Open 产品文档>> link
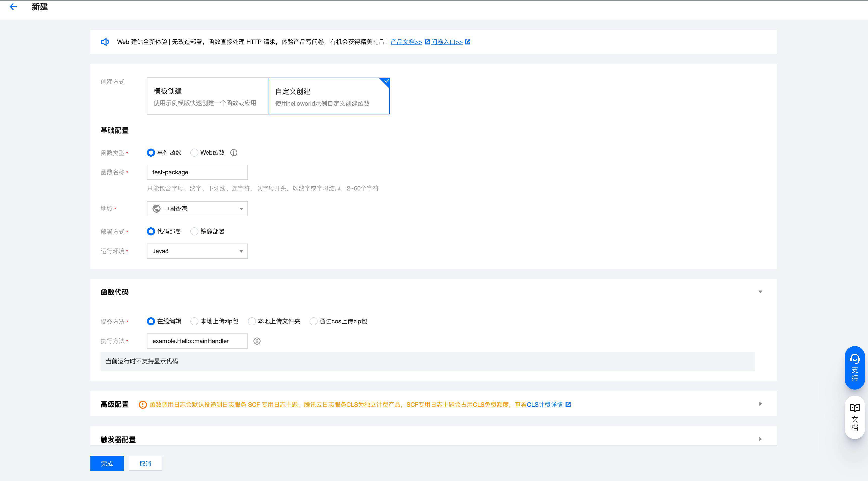The image size is (868, 481). coord(406,42)
